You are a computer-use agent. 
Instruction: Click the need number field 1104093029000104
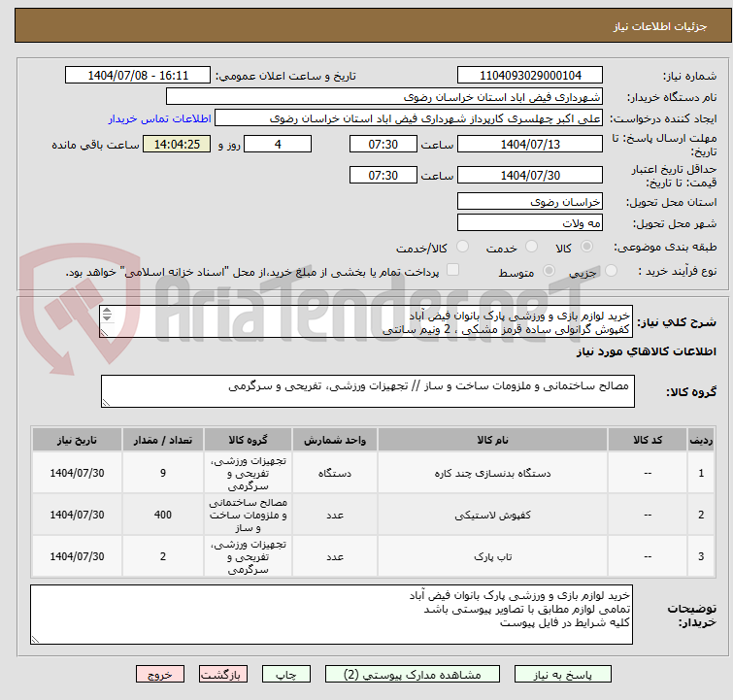pyautogui.click(x=530, y=76)
